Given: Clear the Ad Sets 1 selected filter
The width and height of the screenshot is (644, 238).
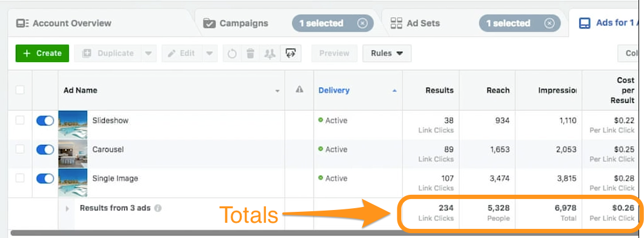Looking at the screenshot, I should coord(550,23).
